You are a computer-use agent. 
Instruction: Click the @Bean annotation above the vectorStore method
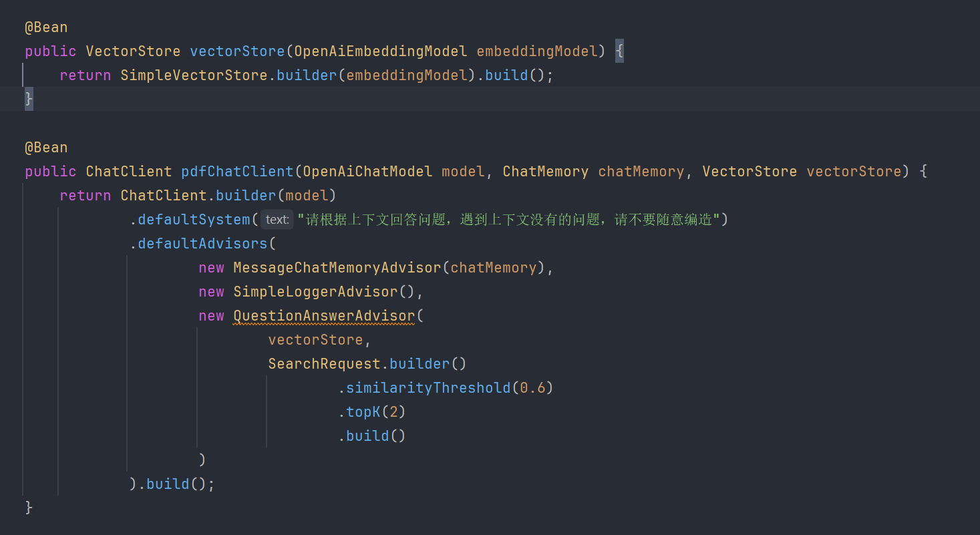coord(46,27)
